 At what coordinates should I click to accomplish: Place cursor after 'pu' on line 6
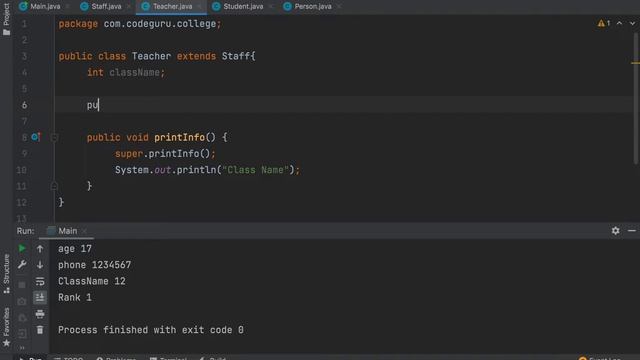99,105
